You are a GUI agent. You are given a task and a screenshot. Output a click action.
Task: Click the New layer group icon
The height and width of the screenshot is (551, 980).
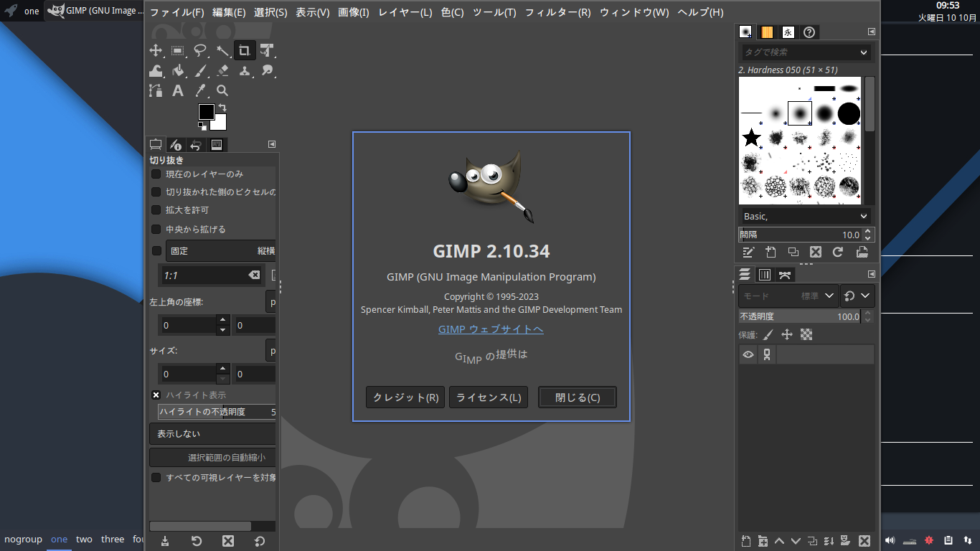pyautogui.click(x=763, y=541)
